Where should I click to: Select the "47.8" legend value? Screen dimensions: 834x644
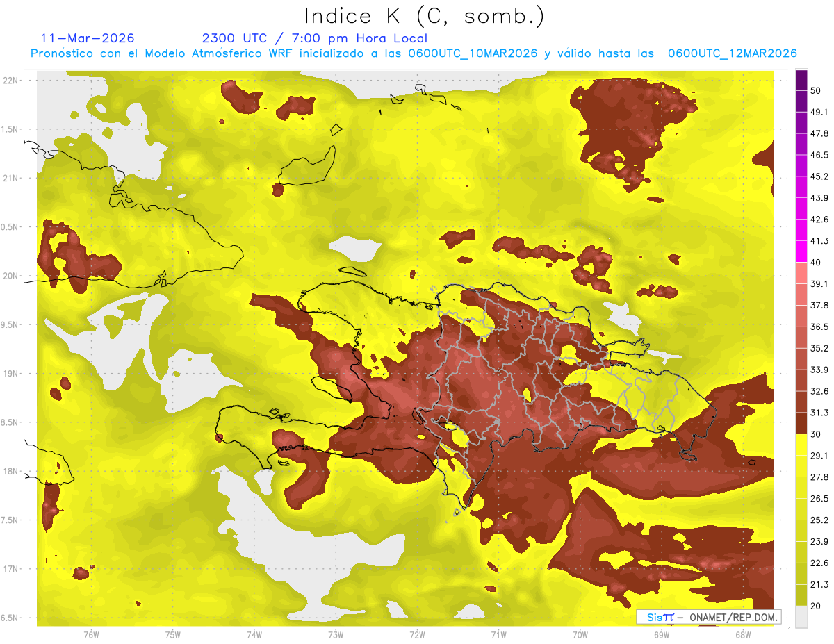pos(819,134)
